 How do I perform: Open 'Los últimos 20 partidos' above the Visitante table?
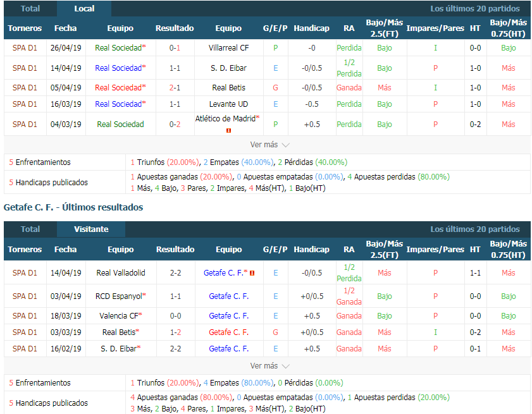[x=474, y=229]
